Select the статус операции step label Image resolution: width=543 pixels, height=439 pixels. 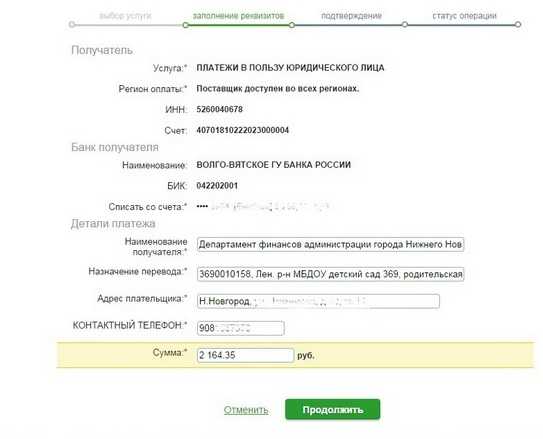(464, 16)
